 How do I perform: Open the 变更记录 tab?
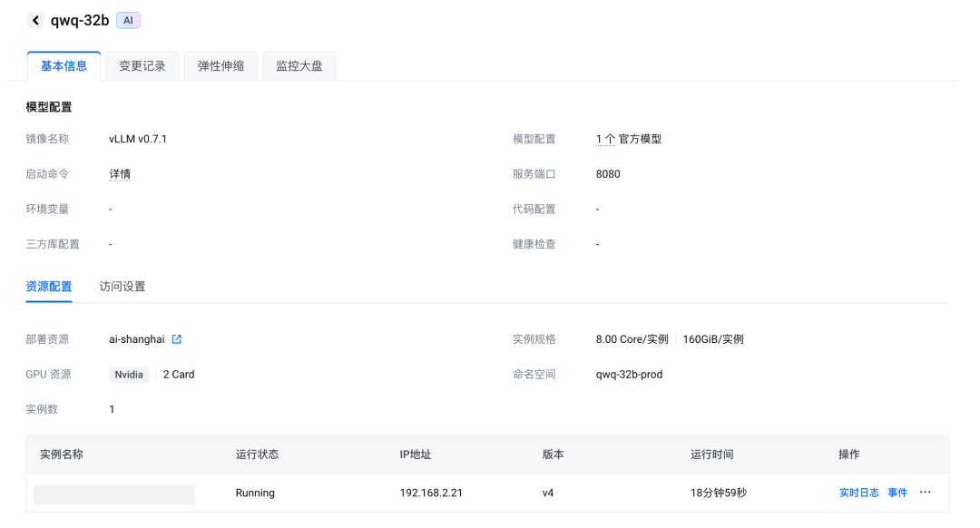[x=142, y=66]
